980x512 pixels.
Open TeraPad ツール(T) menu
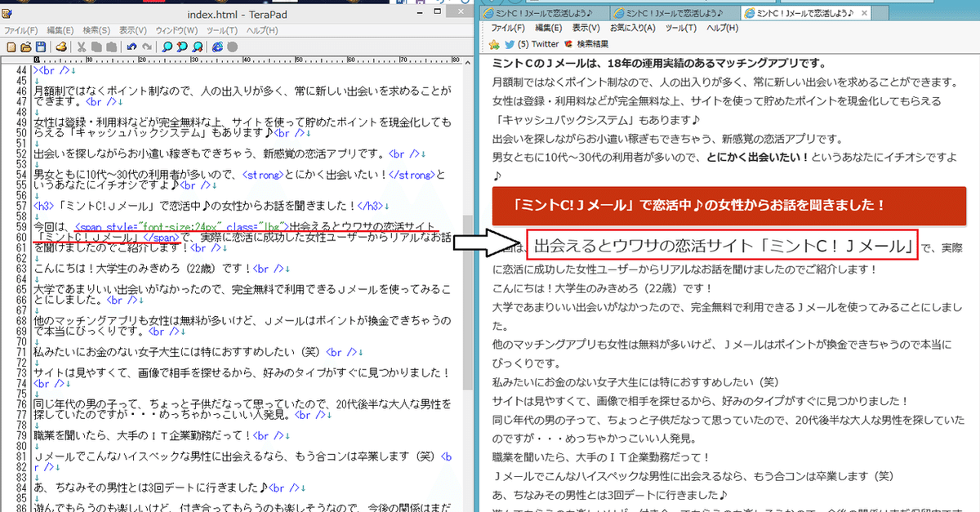pyautogui.click(x=222, y=30)
